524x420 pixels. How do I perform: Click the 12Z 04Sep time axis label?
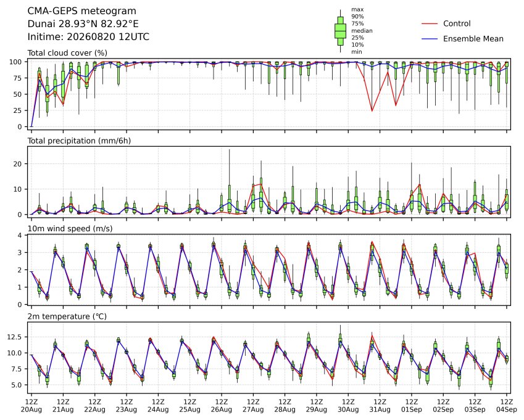pyautogui.click(x=507, y=405)
